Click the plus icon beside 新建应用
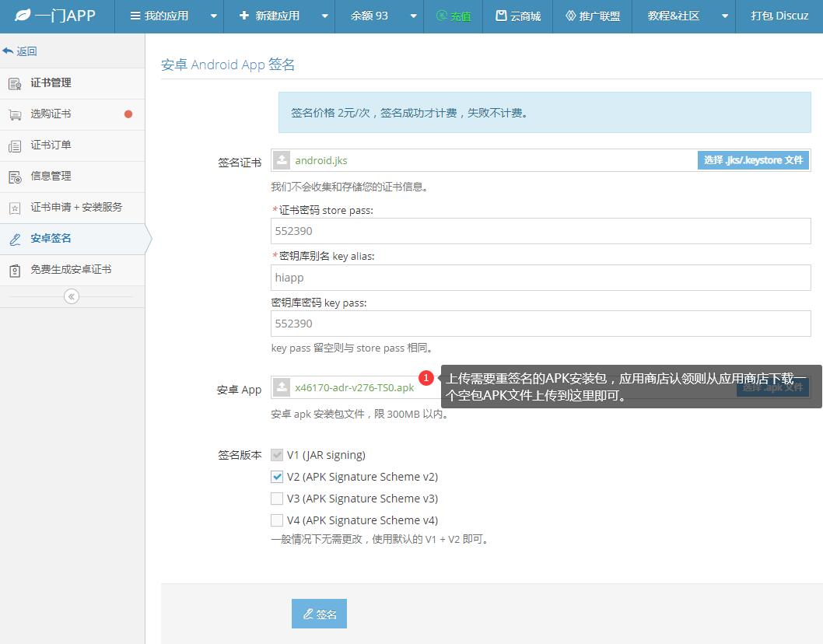 pyautogui.click(x=243, y=16)
